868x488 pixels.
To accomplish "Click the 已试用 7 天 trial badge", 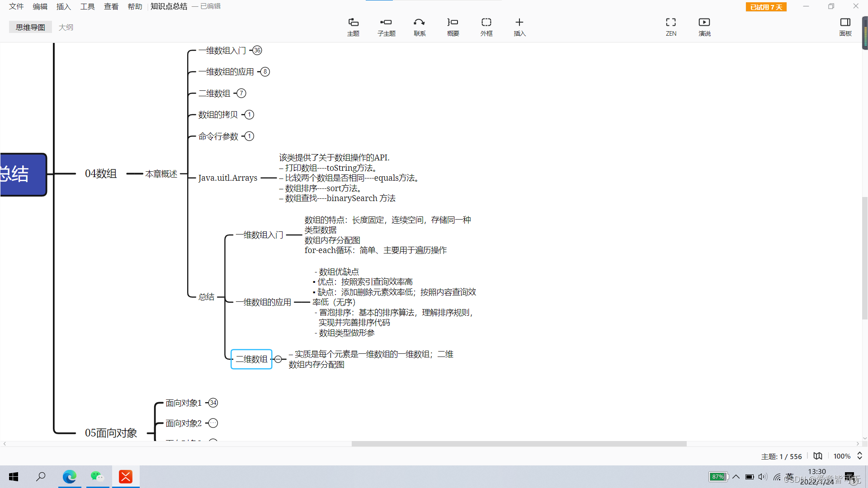I will point(766,7).
